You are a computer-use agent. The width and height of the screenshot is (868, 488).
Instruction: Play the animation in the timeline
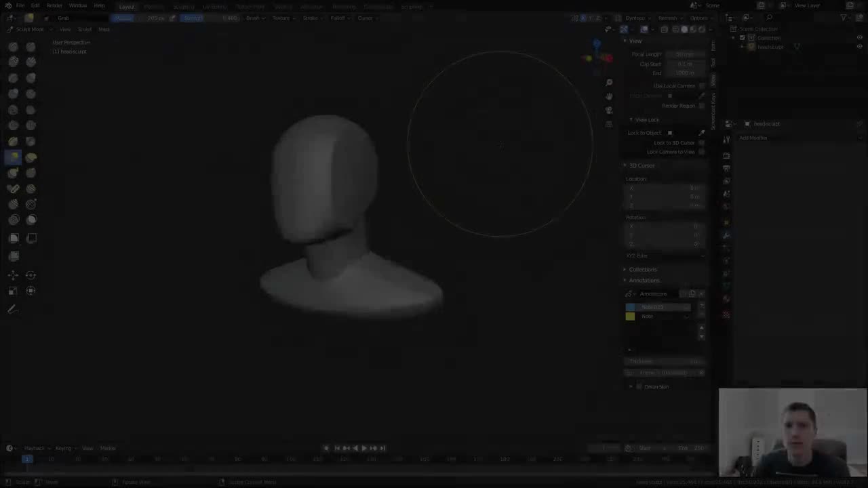coord(364,448)
